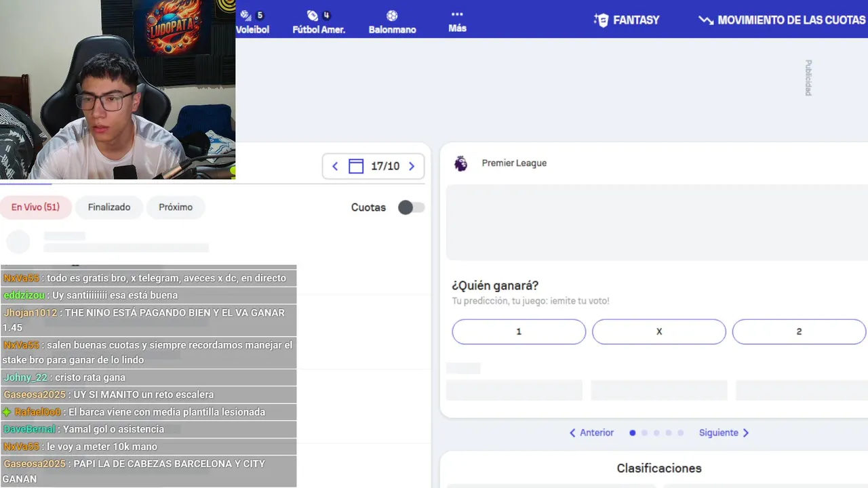The image size is (868, 488).
Task: Select the En Vivo (51) tab
Action: click(35, 207)
